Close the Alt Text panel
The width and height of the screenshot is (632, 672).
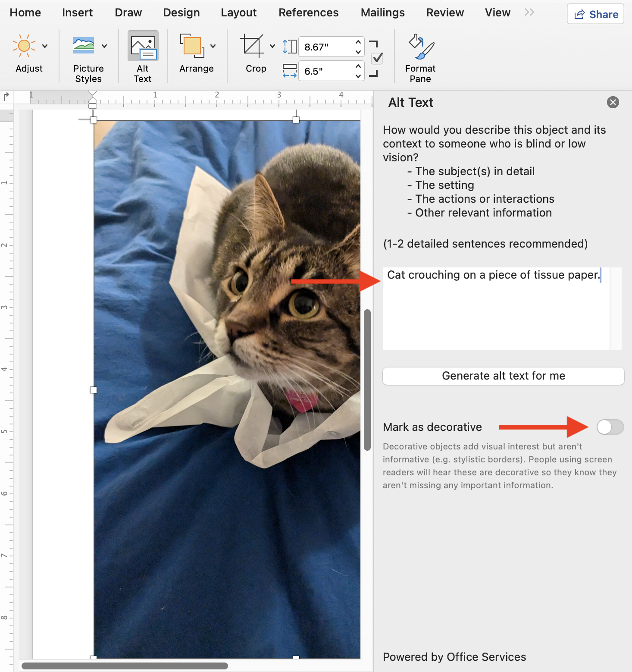point(613,102)
